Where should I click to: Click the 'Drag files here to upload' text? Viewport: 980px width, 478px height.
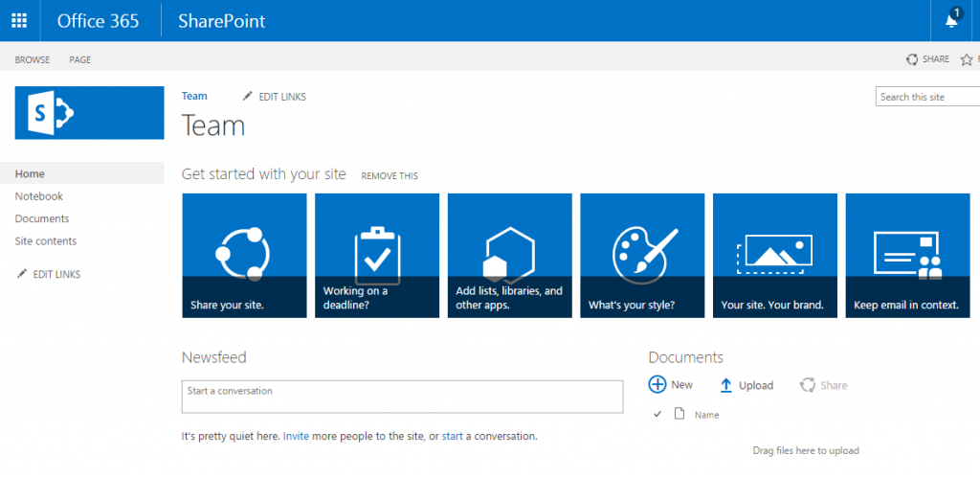[806, 450]
